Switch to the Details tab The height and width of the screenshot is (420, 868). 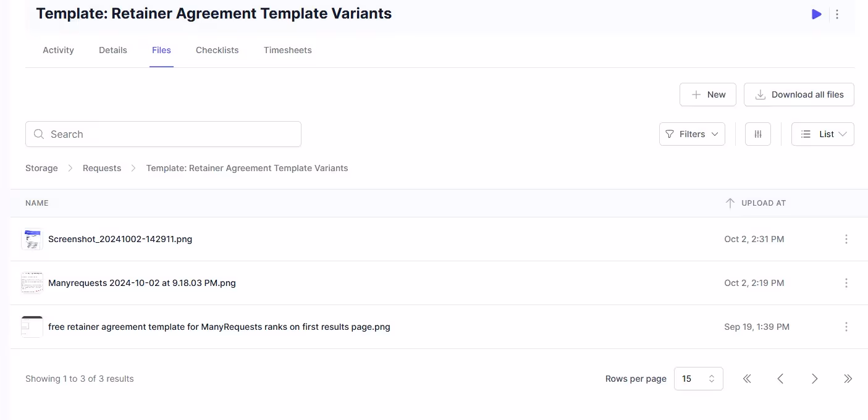coord(113,50)
